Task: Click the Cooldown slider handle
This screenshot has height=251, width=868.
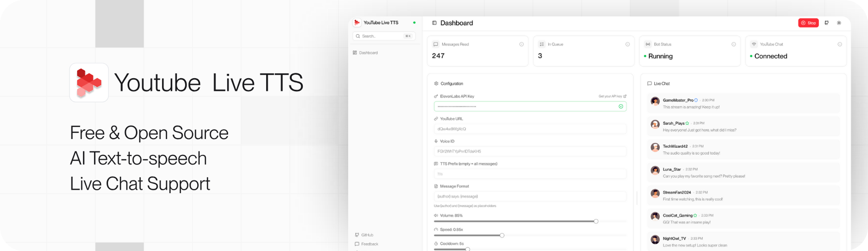Action: click(x=467, y=249)
